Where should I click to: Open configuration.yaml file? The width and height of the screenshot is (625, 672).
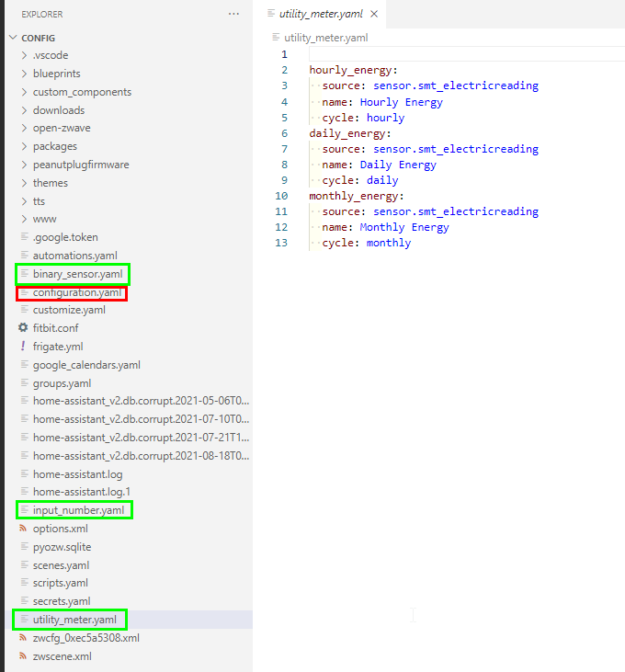tap(77, 292)
